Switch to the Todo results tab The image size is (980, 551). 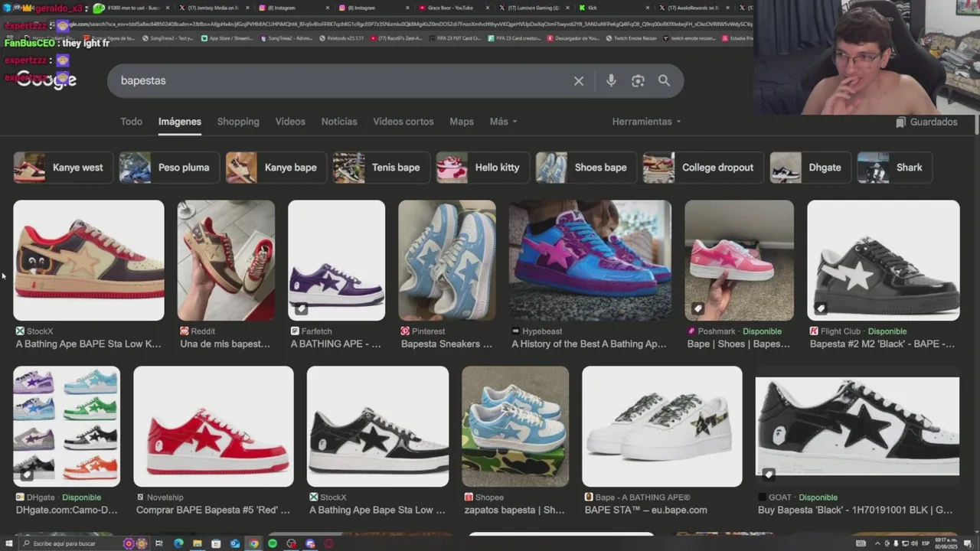(131, 122)
